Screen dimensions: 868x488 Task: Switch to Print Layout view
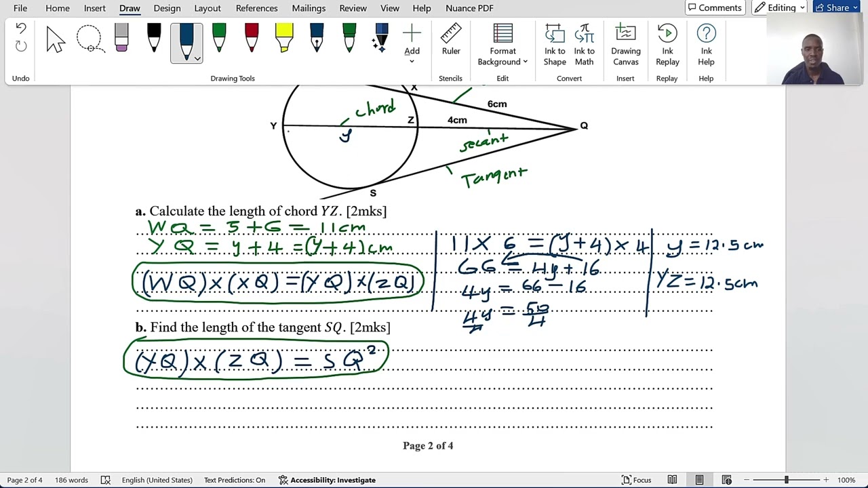(699, 480)
